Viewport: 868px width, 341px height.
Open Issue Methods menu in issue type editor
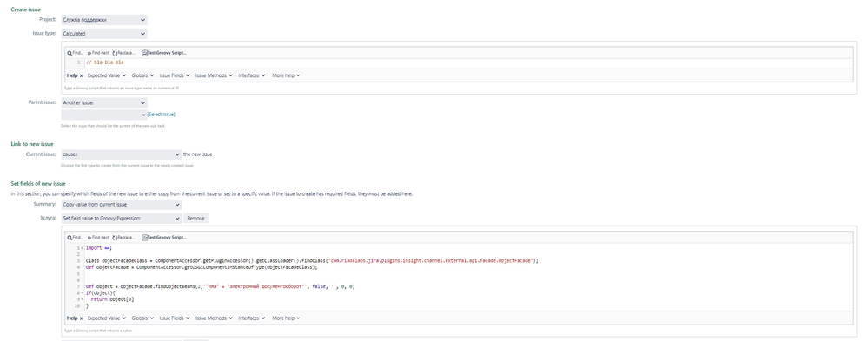[x=215, y=75]
